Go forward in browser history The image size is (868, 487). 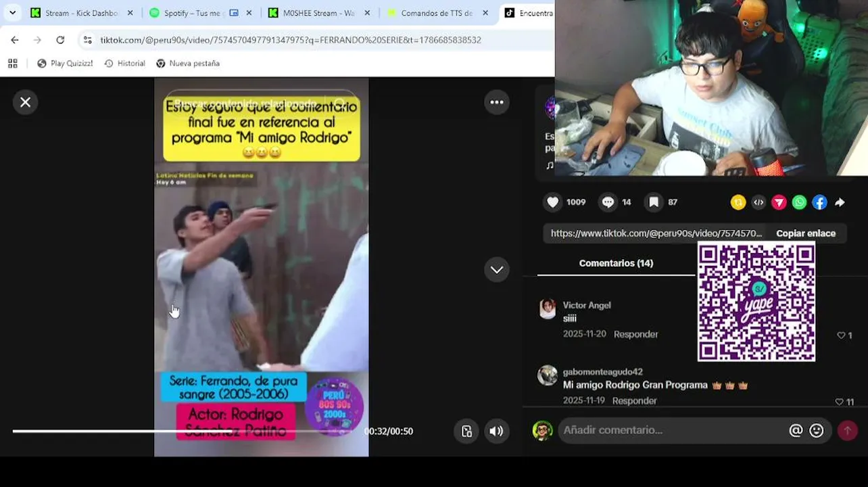click(x=37, y=40)
